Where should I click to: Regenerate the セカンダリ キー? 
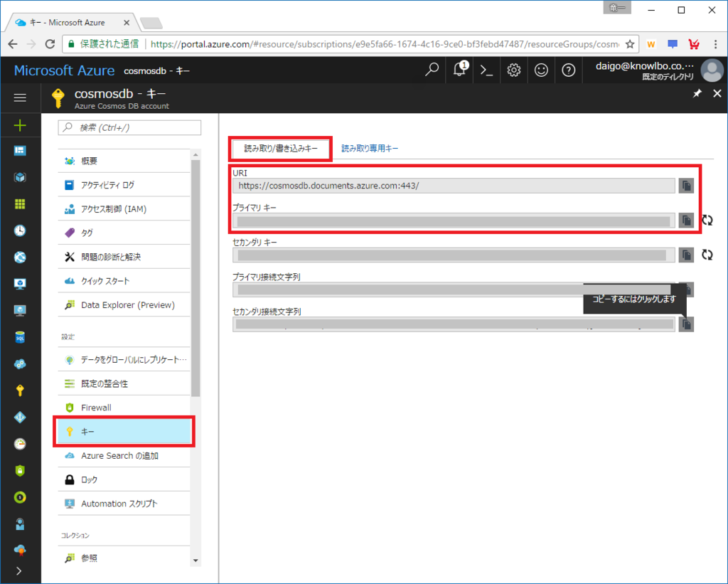coord(707,255)
